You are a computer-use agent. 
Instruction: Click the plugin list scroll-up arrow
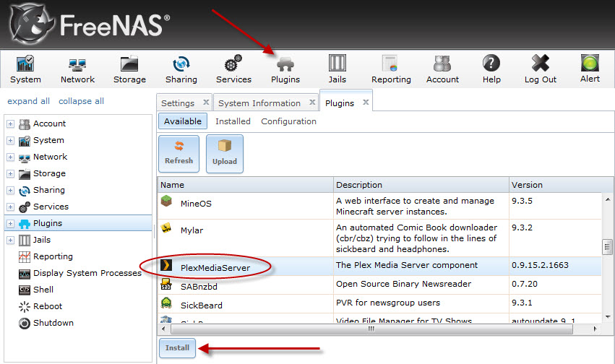[607, 199]
